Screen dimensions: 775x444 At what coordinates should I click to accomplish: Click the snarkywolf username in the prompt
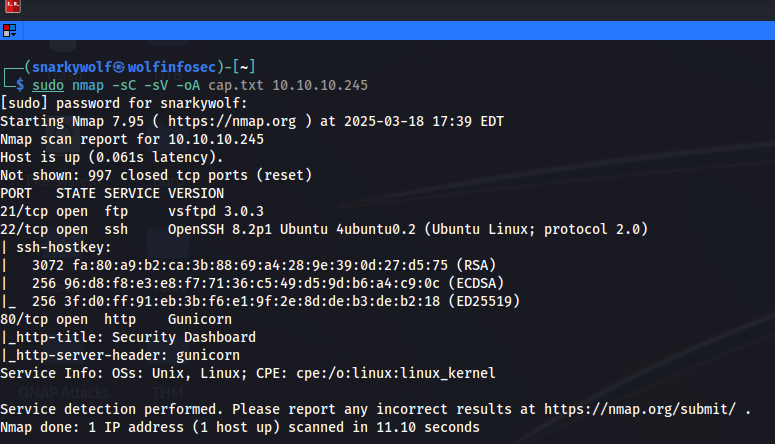tap(72, 67)
